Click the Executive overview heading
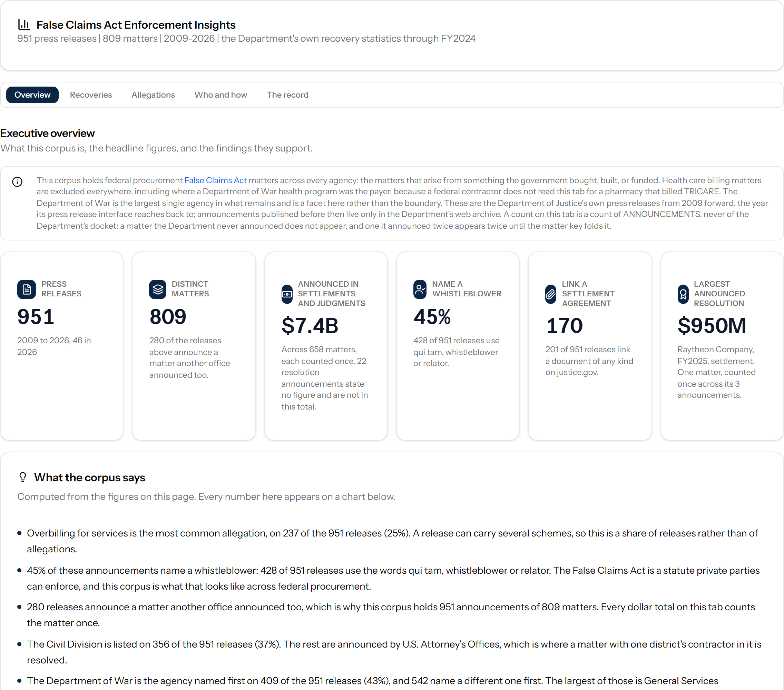This screenshot has width=784, height=690. coord(48,133)
